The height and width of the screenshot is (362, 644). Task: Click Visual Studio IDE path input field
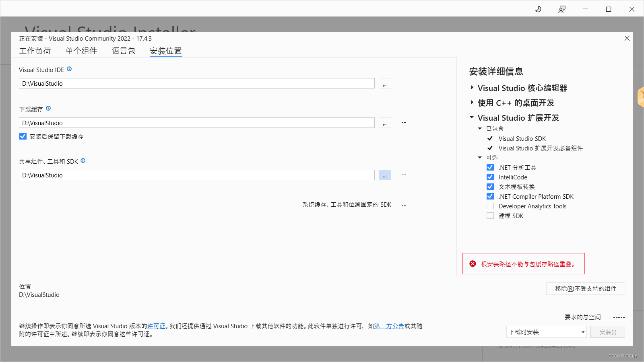click(197, 83)
